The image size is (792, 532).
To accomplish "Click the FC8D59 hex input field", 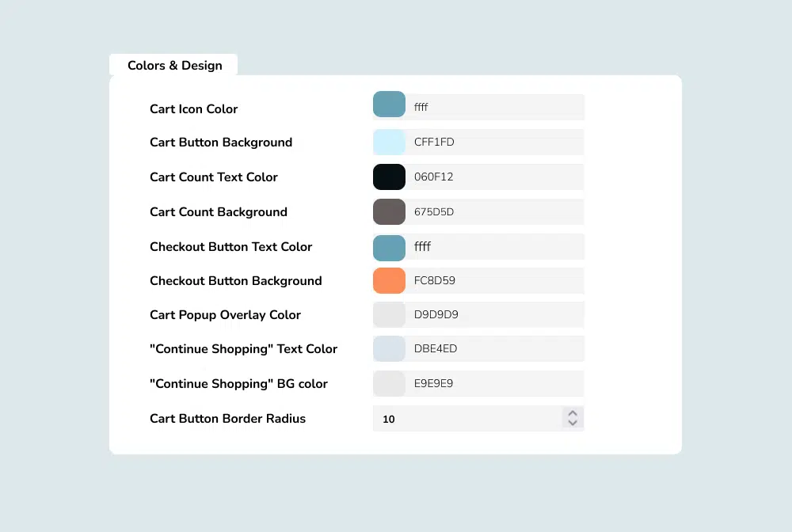I will coord(495,280).
